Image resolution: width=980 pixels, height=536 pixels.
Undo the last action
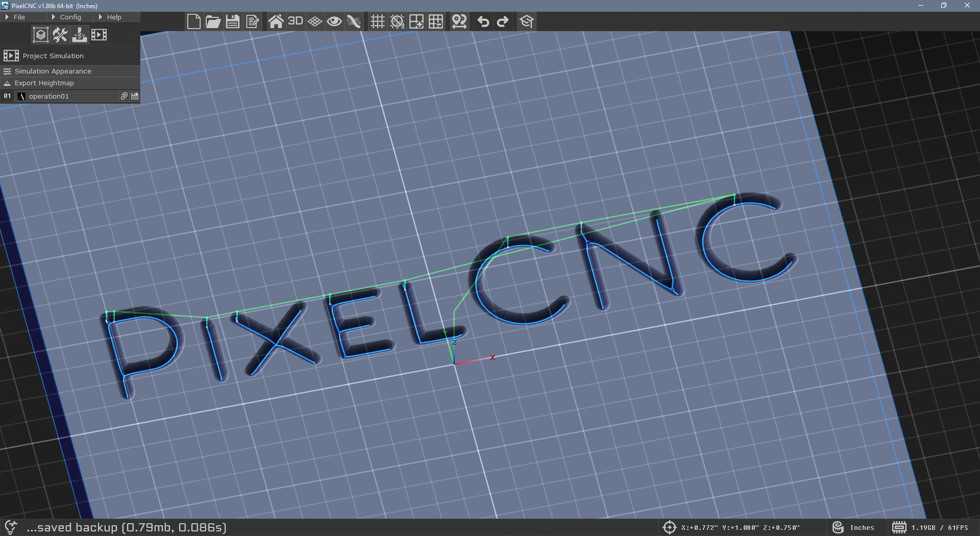pyautogui.click(x=483, y=21)
